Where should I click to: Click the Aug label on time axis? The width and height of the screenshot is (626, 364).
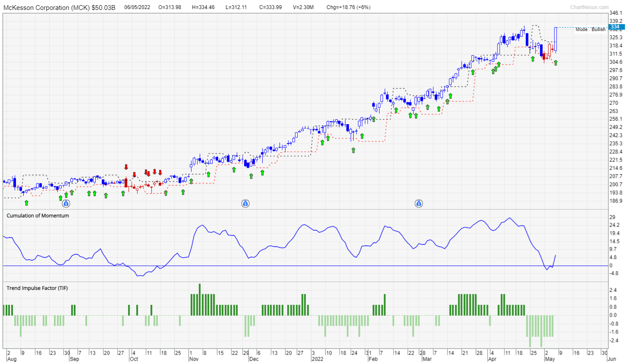(12, 359)
